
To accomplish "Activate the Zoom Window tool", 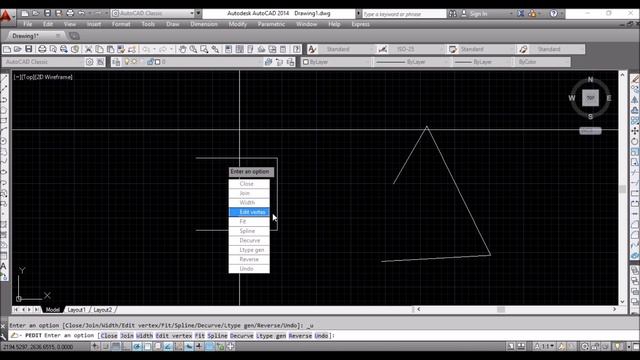I will (204, 49).
